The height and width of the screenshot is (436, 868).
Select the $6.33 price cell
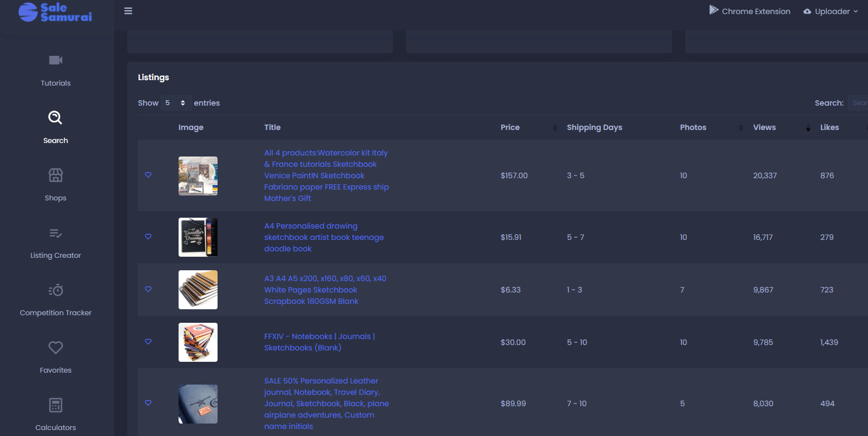coord(510,290)
